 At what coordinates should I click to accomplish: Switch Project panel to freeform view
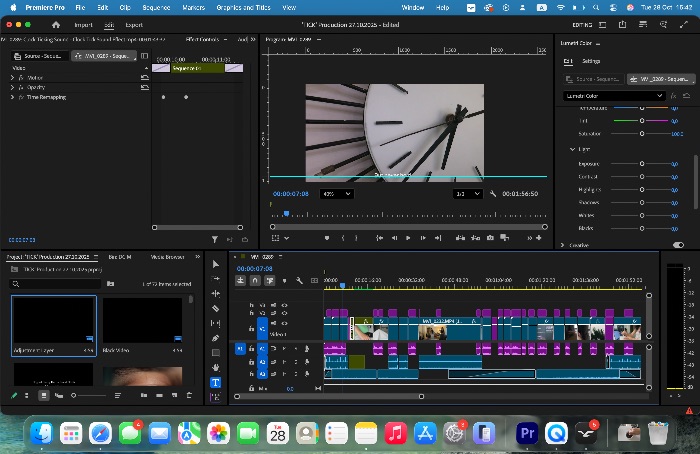[58, 396]
